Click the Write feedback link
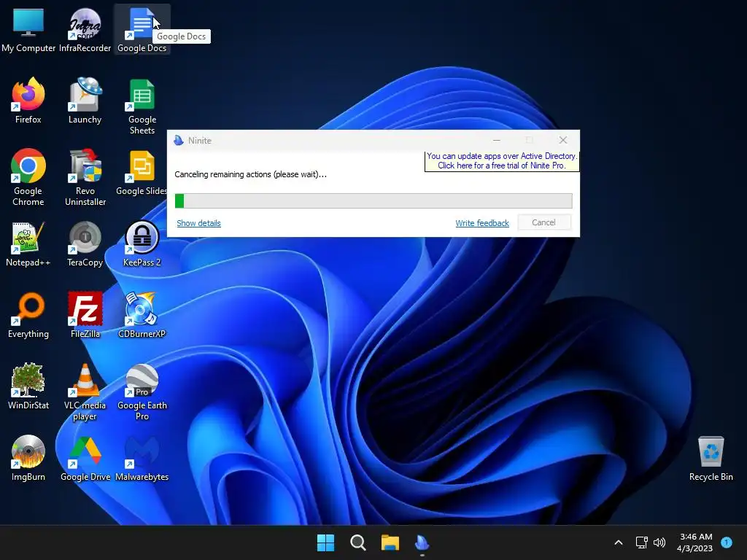Screen dimensions: 747x560 click(482, 223)
